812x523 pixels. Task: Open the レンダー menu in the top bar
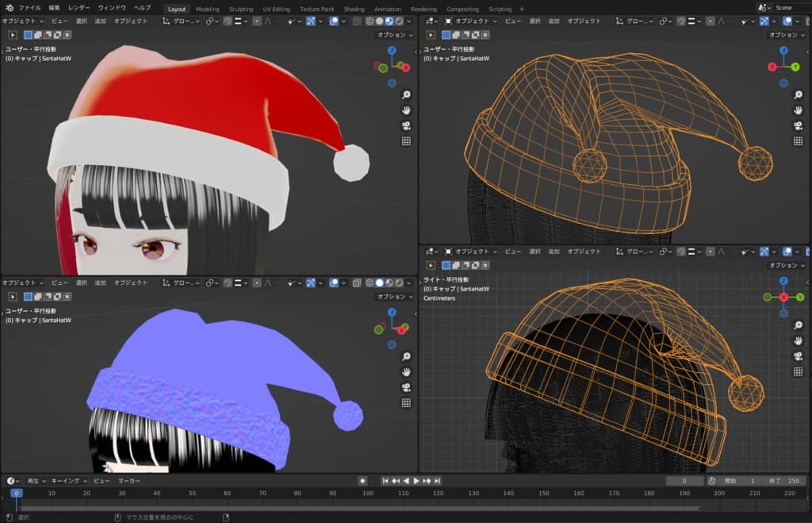point(79,8)
